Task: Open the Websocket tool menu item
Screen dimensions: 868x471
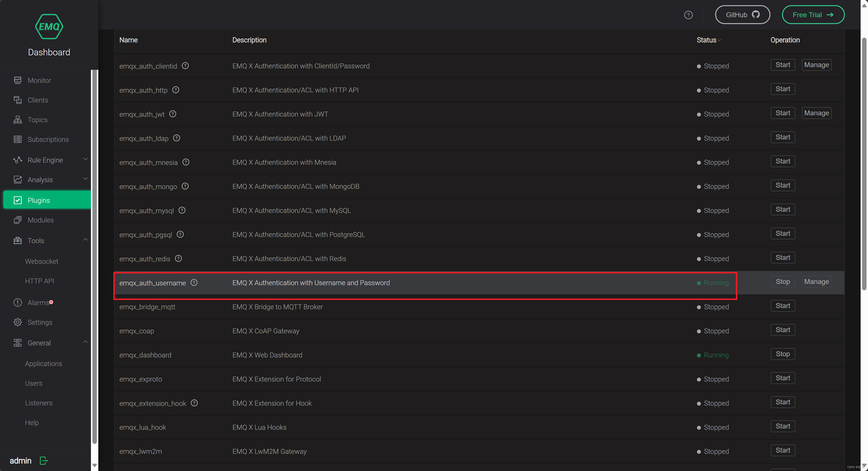Action: click(42, 261)
